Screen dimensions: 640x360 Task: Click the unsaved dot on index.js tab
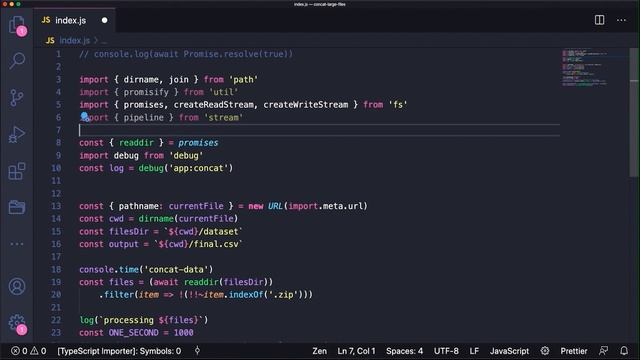[x=104, y=20]
